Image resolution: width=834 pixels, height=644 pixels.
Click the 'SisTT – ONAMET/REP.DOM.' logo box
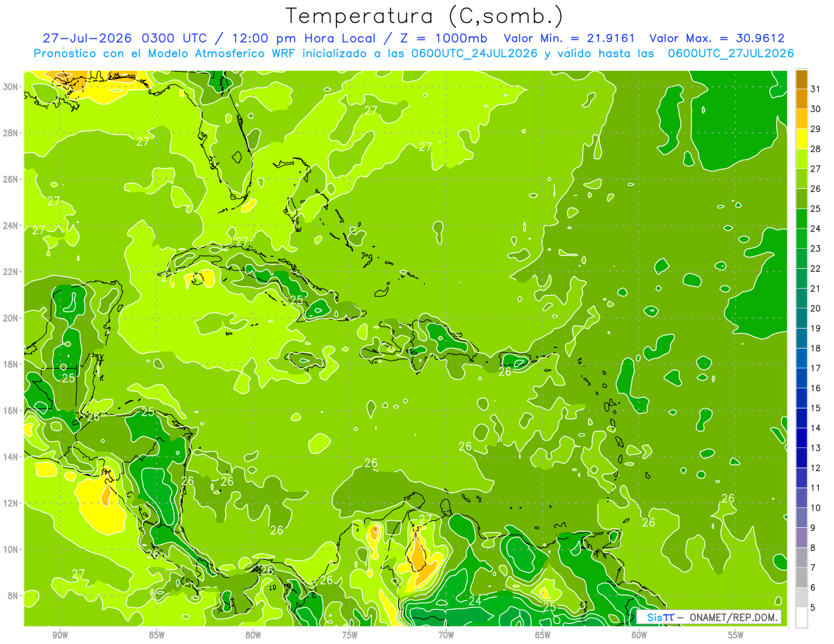pos(709,617)
